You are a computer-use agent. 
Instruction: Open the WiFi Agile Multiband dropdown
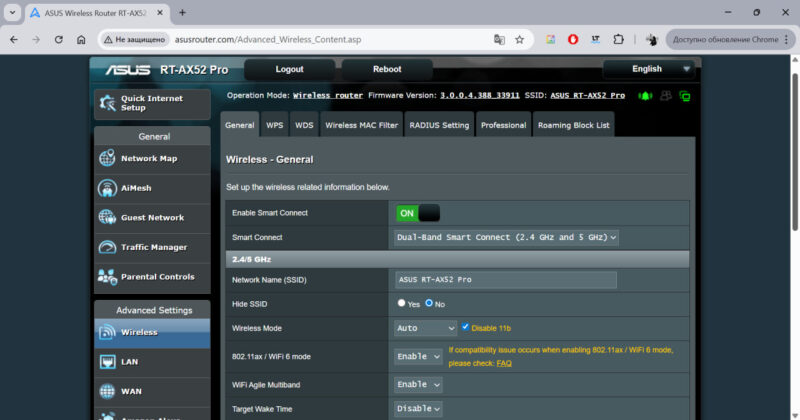coord(418,384)
